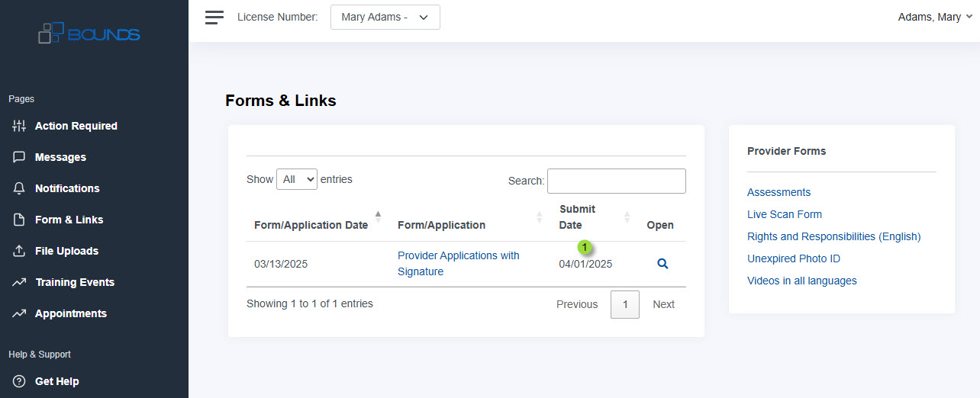
Task: Open the License Number dropdown
Action: pos(385,18)
